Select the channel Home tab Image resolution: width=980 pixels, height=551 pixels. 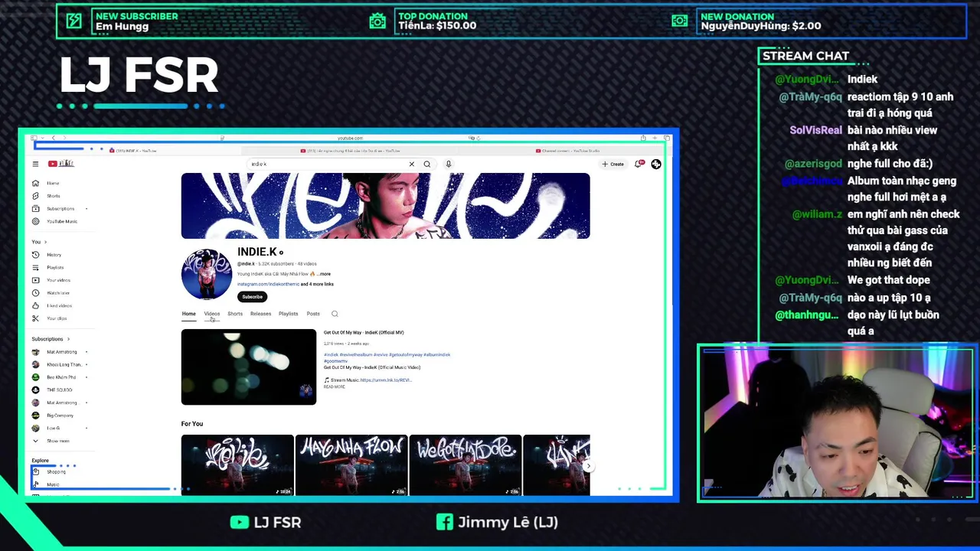coord(188,314)
